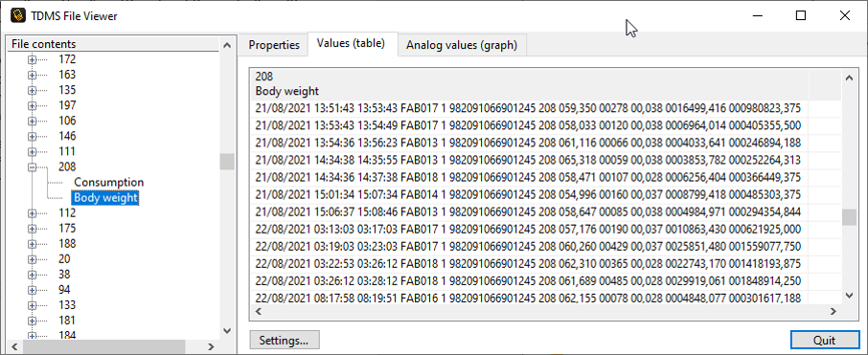The height and width of the screenshot is (355, 868).
Task: Select the Consumption channel under 208
Action: [109, 182]
